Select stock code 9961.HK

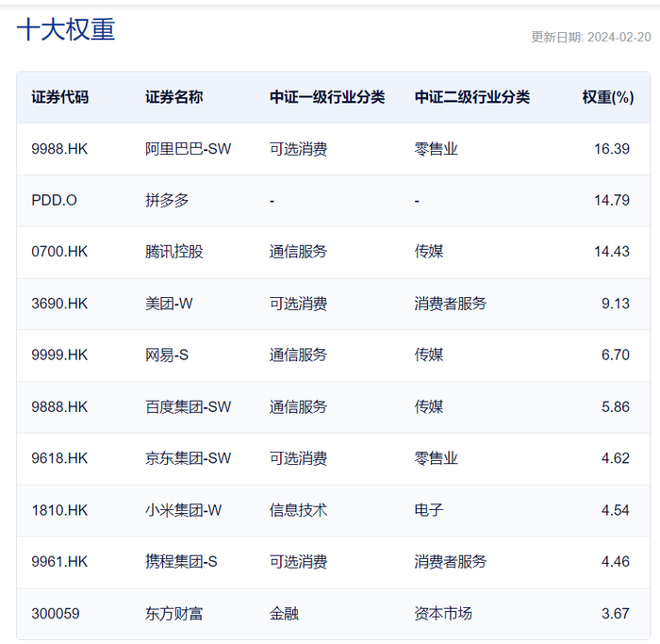tap(59, 562)
